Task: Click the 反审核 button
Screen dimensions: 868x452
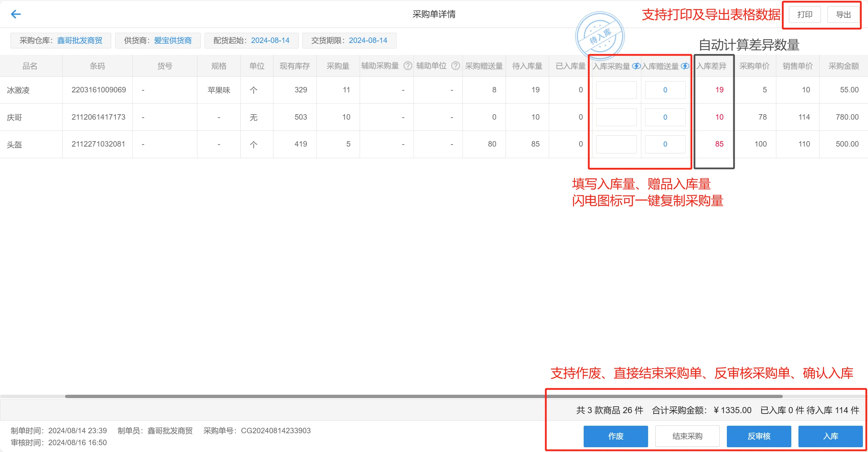Action: pos(759,436)
